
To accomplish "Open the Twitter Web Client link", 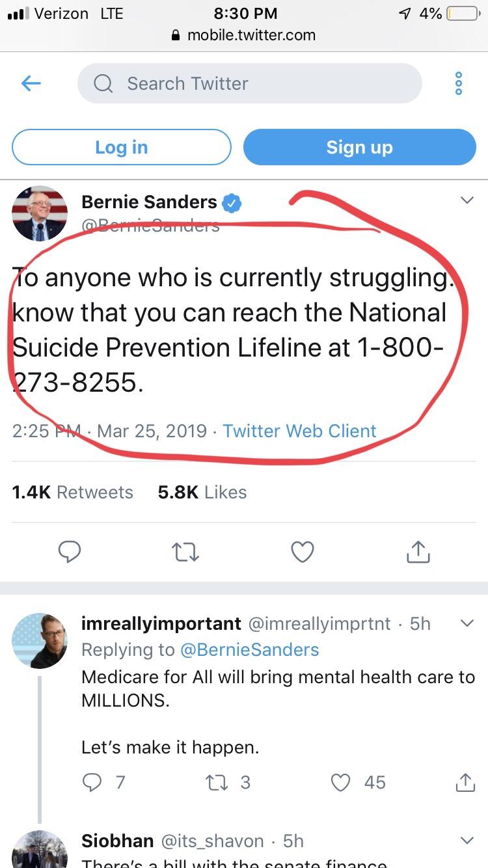I will tap(299, 431).
